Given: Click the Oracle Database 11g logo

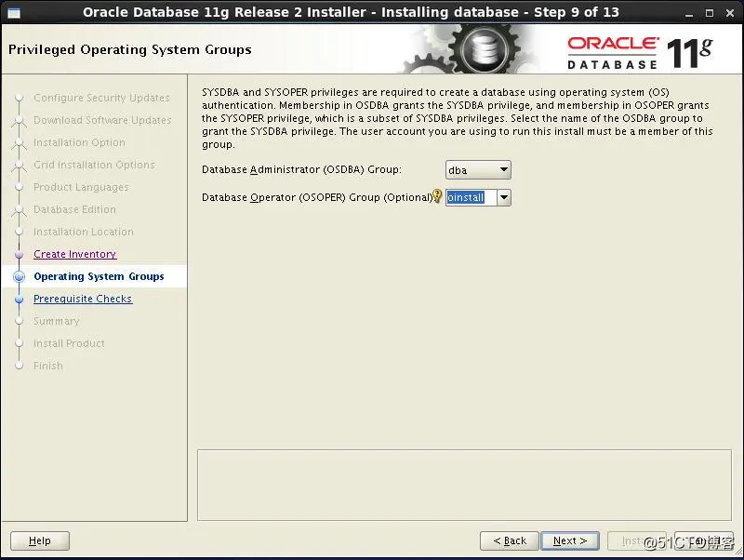Looking at the screenshot, I should [x=639, y=52].
